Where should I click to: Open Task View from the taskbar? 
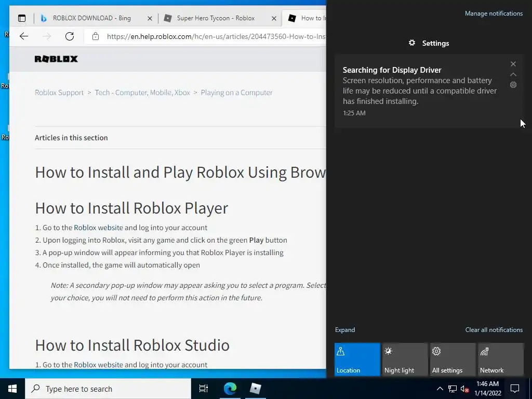coord(204,389)
